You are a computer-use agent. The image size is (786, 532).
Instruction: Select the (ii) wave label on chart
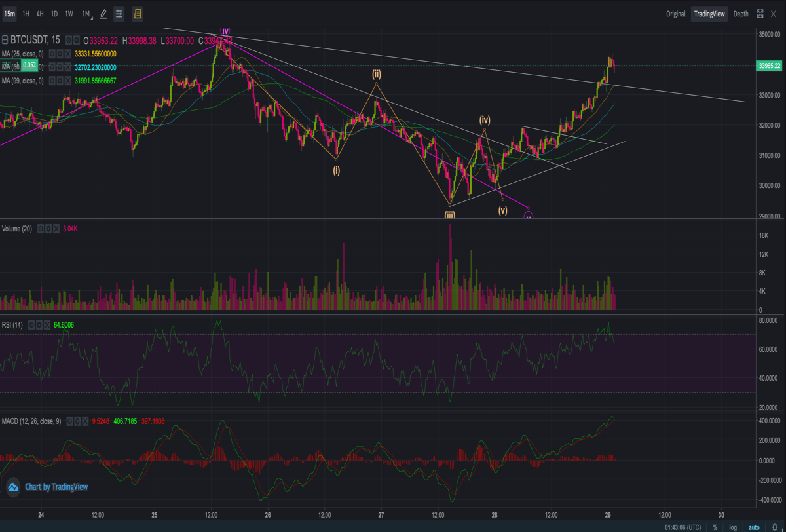pos(377,74)
